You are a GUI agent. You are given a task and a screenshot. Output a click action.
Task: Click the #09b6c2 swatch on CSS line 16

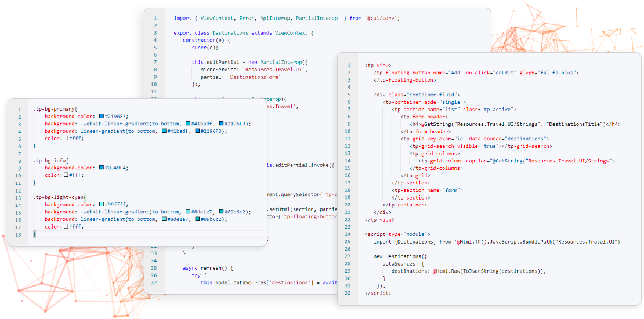pyautogui.click(x=198, y=219)
